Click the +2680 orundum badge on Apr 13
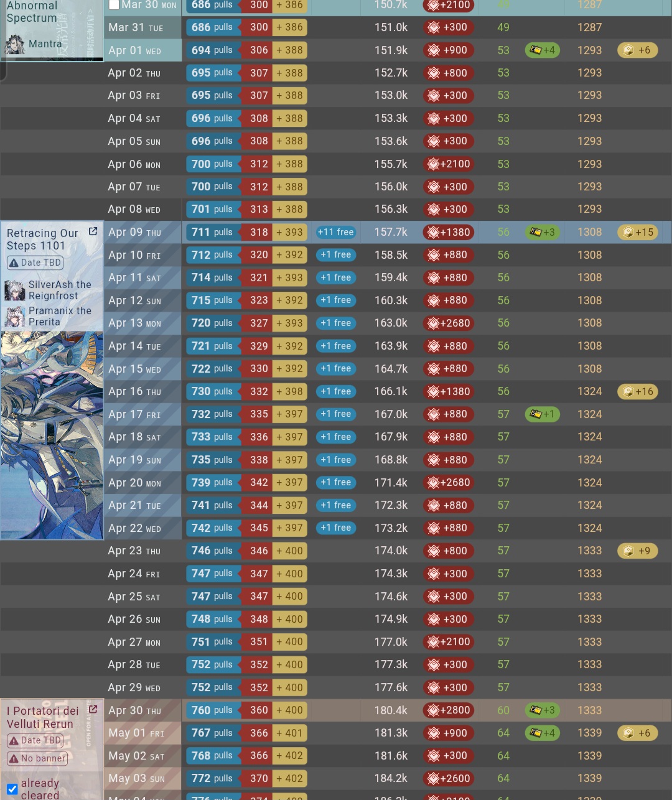The width and height of the screenshot is (672, 800). (449, 323)
